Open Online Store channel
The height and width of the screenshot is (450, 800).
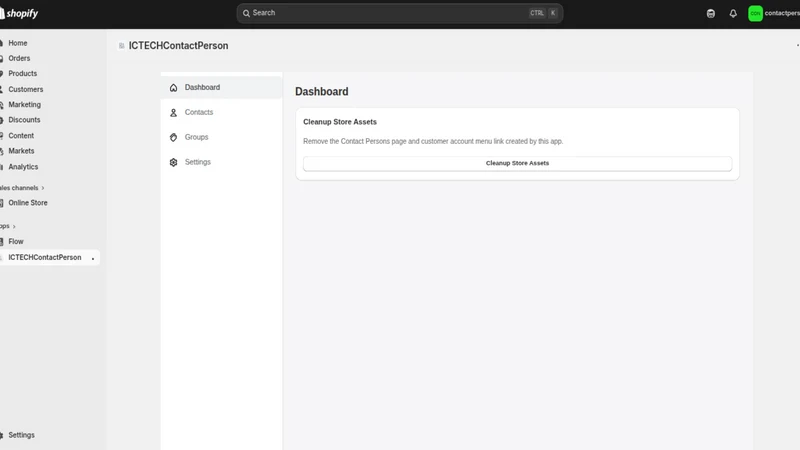tap(28, 203)
